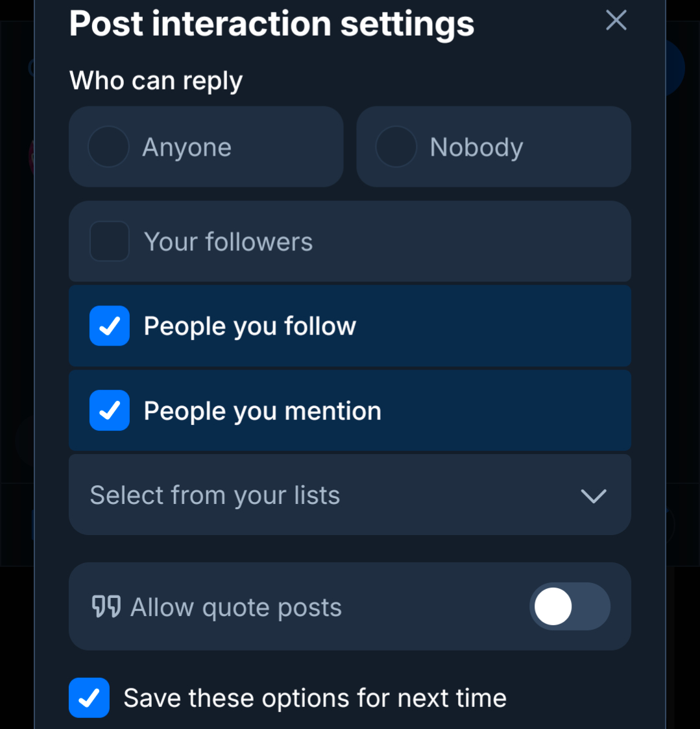Click the quote marks icon
700x729 pixels.
coord(106,607)
